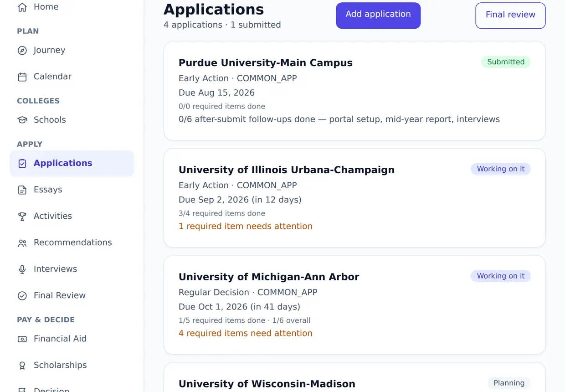Click the Activities trophy icon
The height and width of the screenshot is (392, 565).
tap(22, 216)
